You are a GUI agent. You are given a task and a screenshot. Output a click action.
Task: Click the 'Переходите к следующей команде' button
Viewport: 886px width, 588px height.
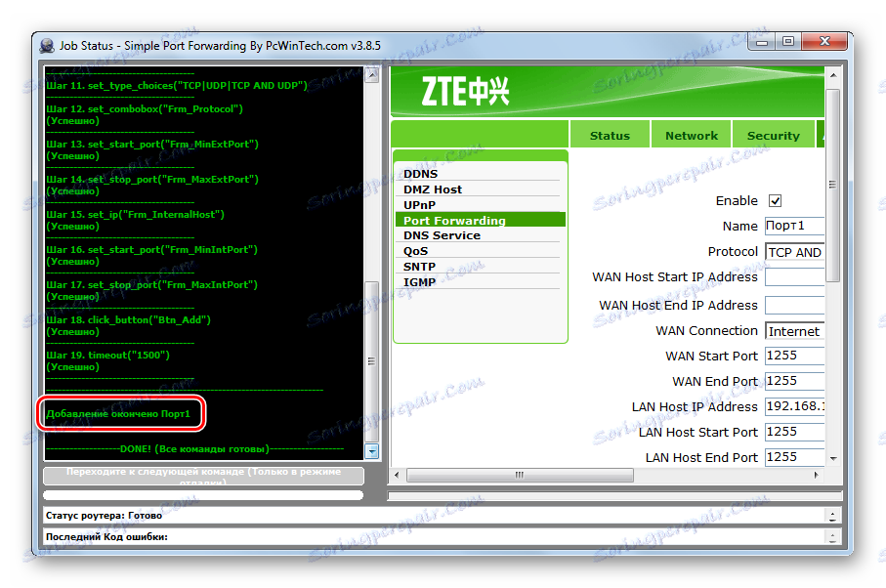tap(203, 476)
